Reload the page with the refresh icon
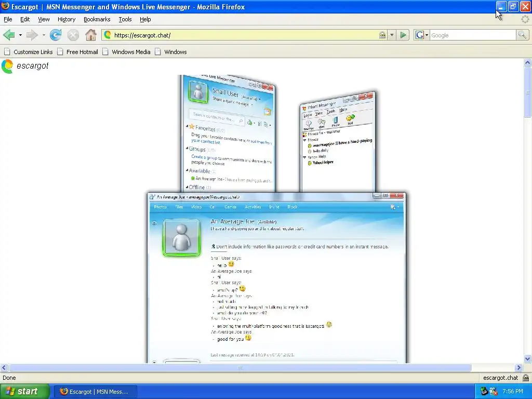532x399 pixels. (x=56, y=35)
